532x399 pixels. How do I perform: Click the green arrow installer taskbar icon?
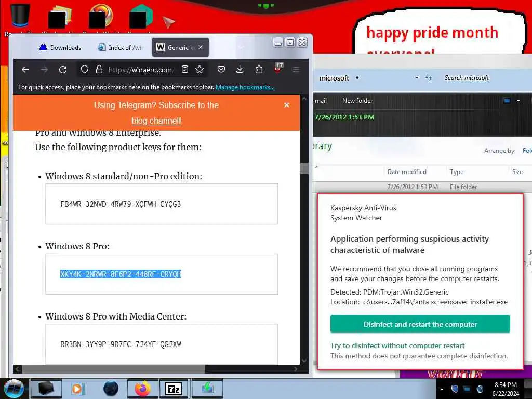click(x=207, y=389)
